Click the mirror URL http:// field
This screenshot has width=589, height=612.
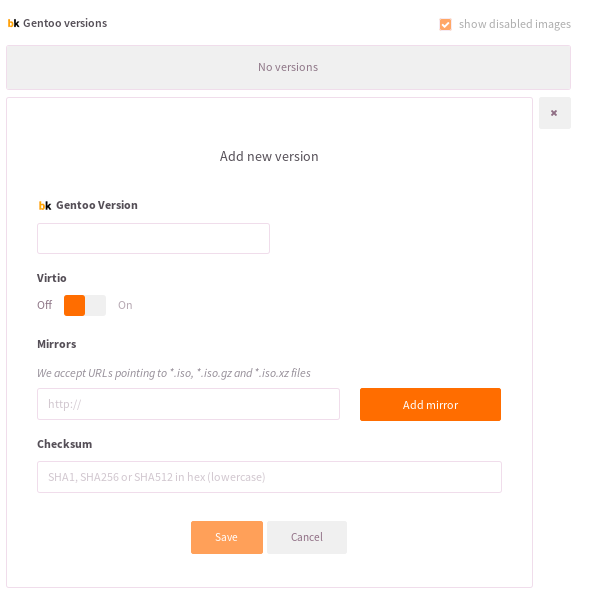[x=188, y=404]
